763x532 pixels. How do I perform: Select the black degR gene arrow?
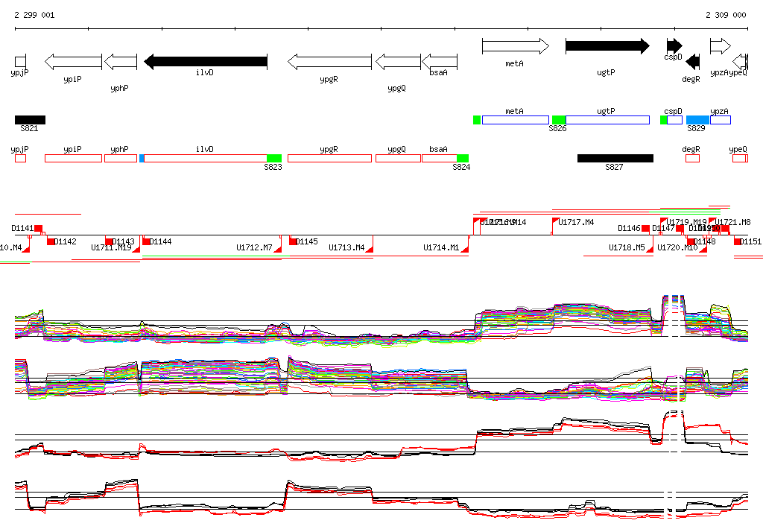point(692,61)
